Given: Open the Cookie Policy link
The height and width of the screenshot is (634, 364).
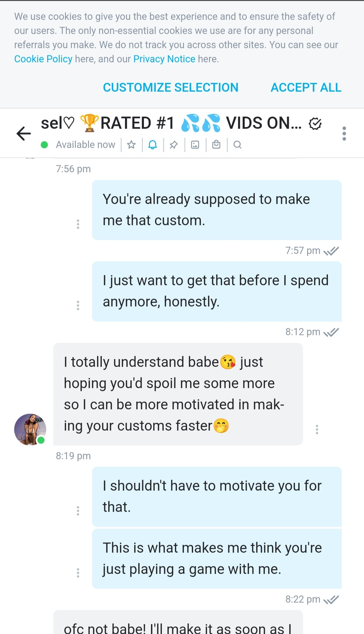Looking at the screenshot, I should coord(43,59).
